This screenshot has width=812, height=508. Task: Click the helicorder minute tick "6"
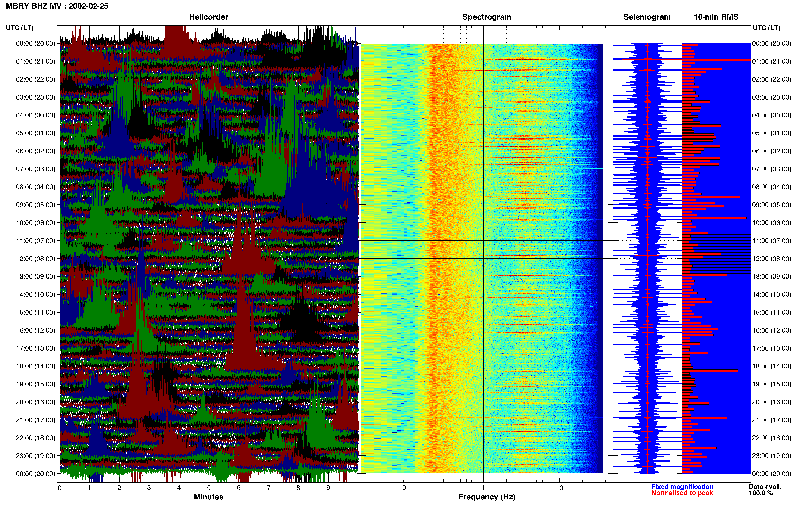pyautogui.click(x=239, y=488)
